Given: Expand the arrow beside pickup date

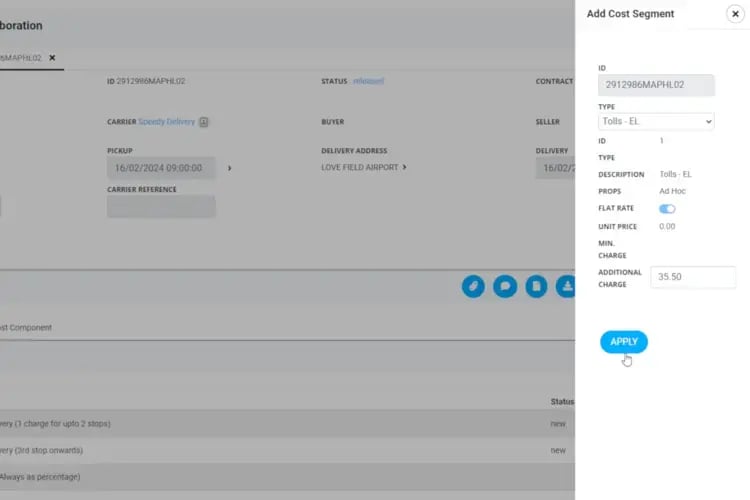Looking at the screenshot, I should [x=230, y=168].
